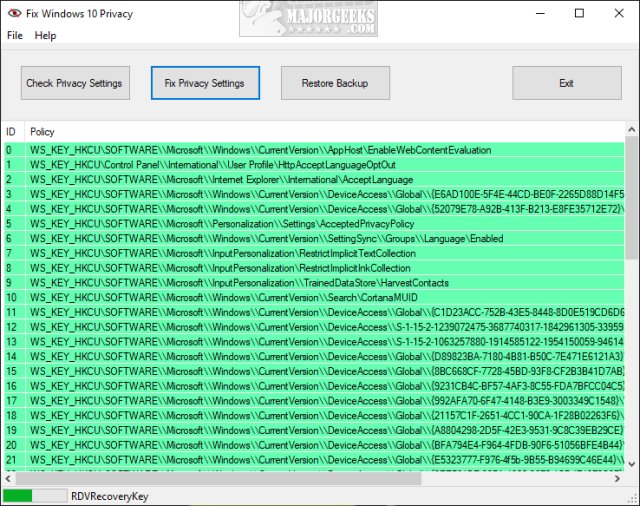Click the eye app icon in title bar
The height and width of the screenshot is (506, 640).
14,13
